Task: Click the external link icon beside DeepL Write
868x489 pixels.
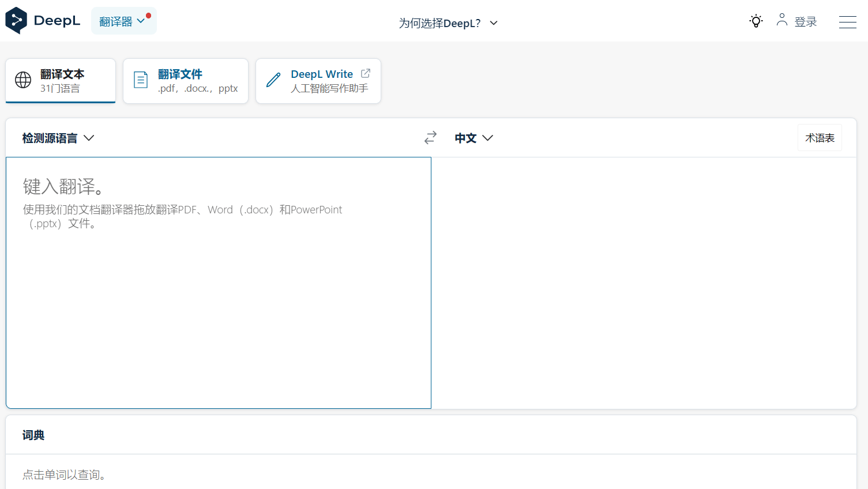Action: pyautogui.click(x=366, y=73)
